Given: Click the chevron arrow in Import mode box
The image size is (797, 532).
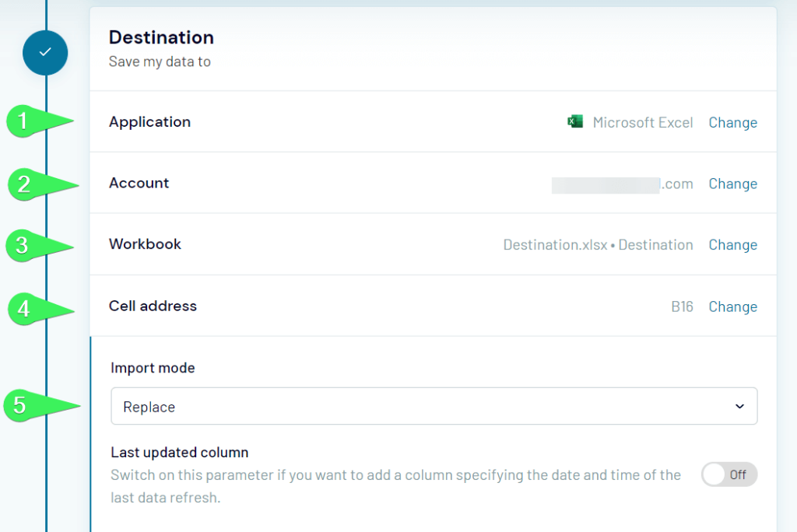Looking at the screenshot, I should (739, 407).
